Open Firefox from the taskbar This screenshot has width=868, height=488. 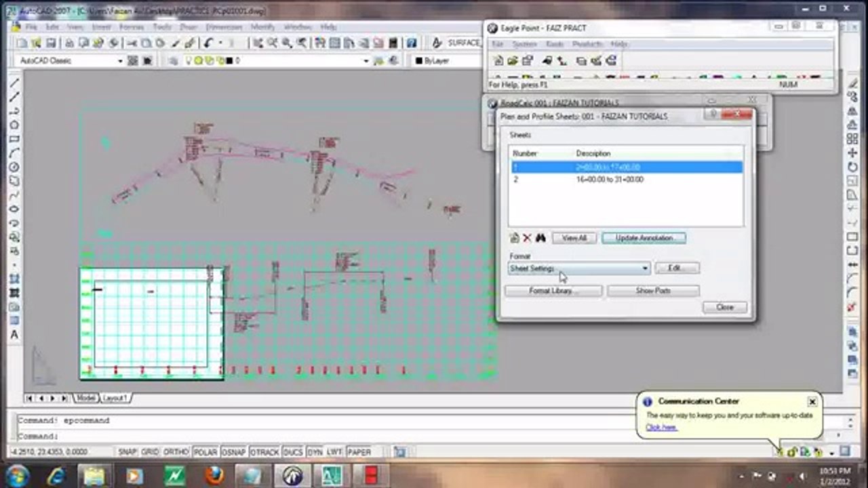point(214,475)
